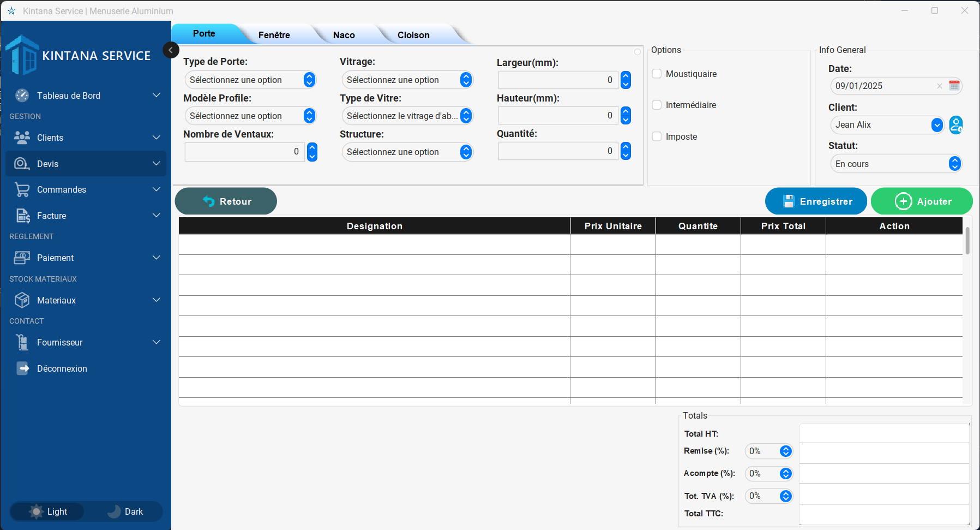
Task: Open the Statut dropdown showing En cours
Action: (x=896, y=163)
